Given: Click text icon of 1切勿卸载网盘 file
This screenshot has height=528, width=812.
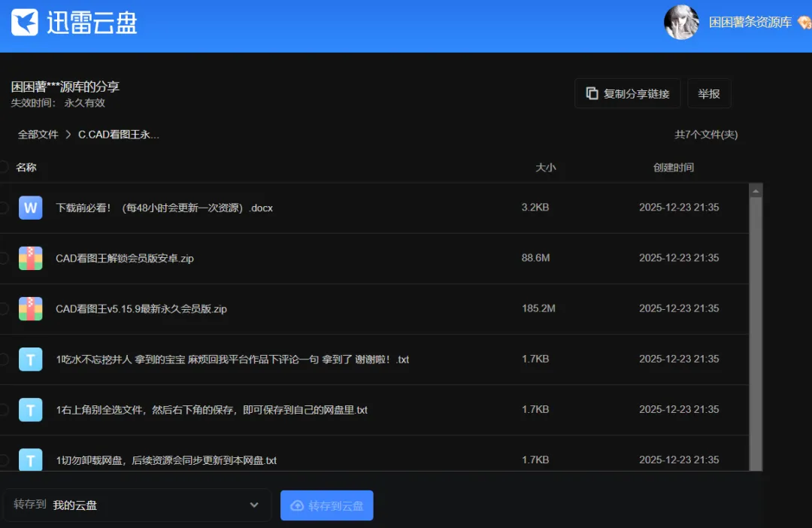Looking at the screenshot, I should coord(31,460).
